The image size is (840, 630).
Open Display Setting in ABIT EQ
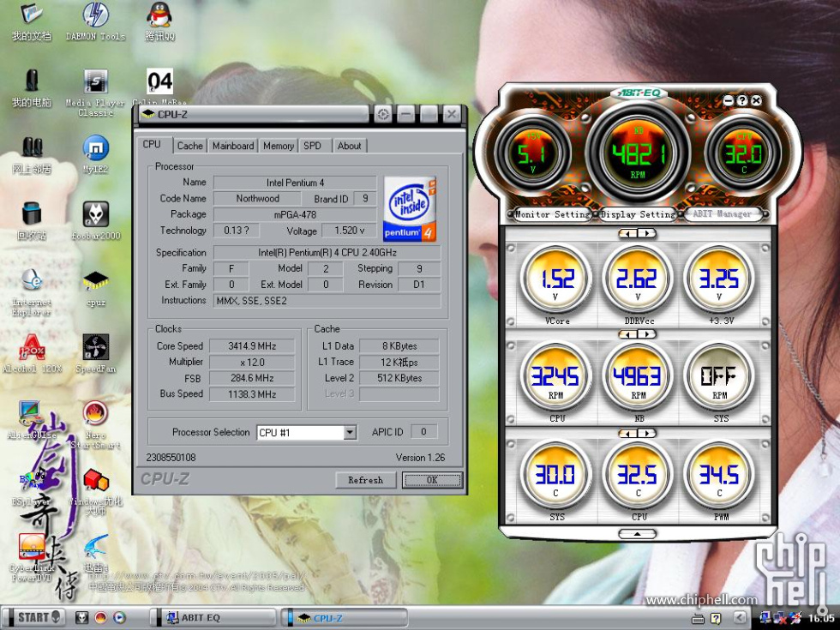(x=638, y=215)
